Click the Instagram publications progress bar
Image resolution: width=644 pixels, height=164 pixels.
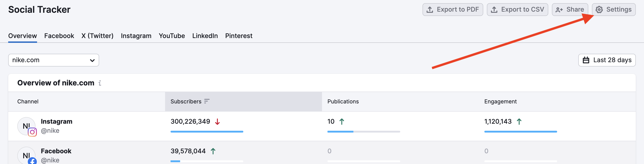click(x=364, y=131)
